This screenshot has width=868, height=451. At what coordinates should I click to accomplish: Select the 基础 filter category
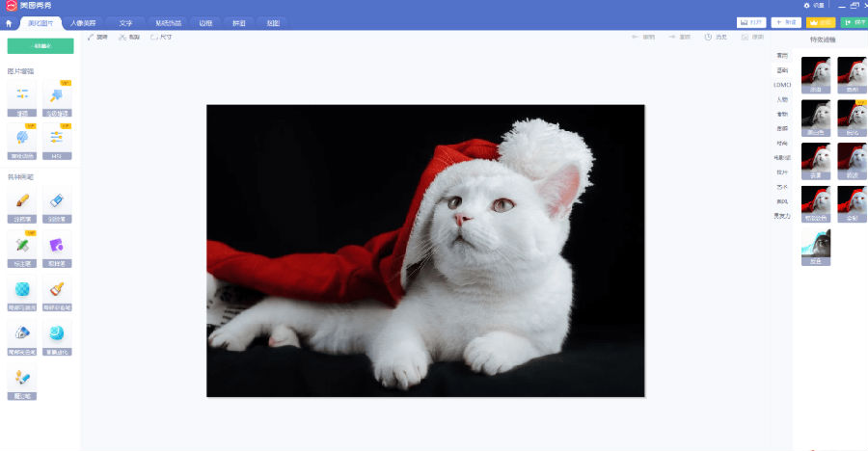[x=781, y=70]
